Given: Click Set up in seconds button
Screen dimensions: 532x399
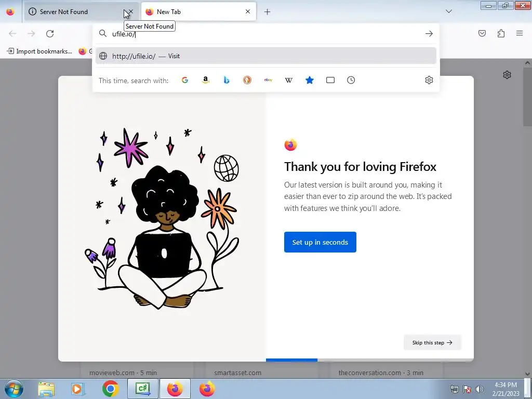Looking at the screenshot, I should click(320, 242).
